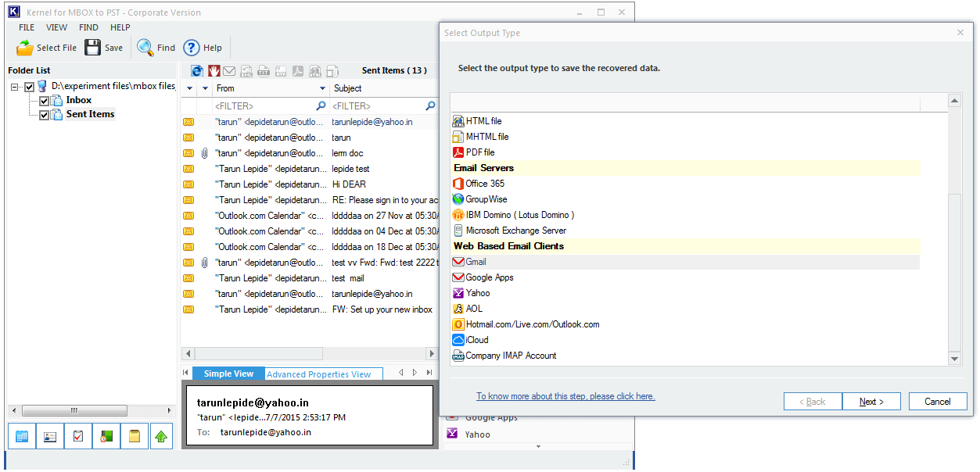Click scroll down arrow in output type list

pos(955,359)
